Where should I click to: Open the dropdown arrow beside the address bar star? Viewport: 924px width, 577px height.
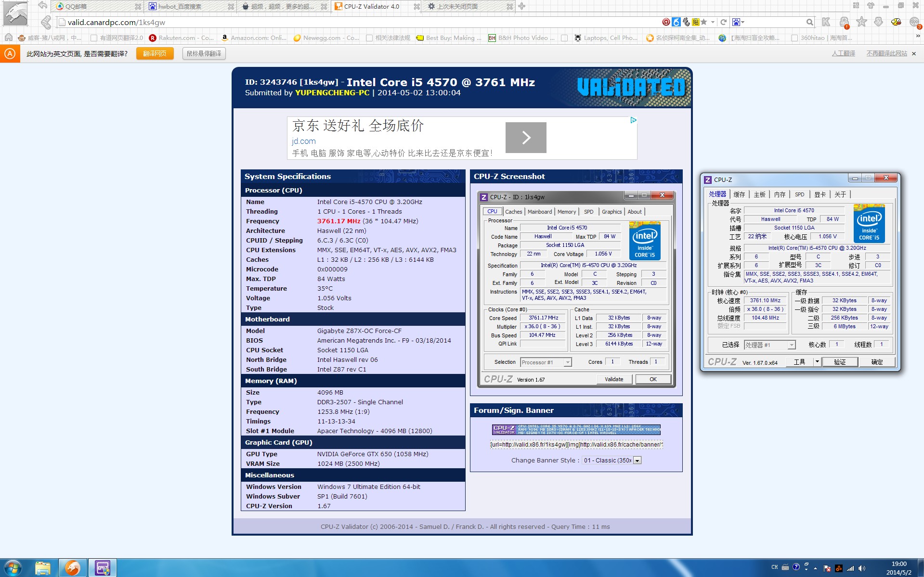coord(713,22)
